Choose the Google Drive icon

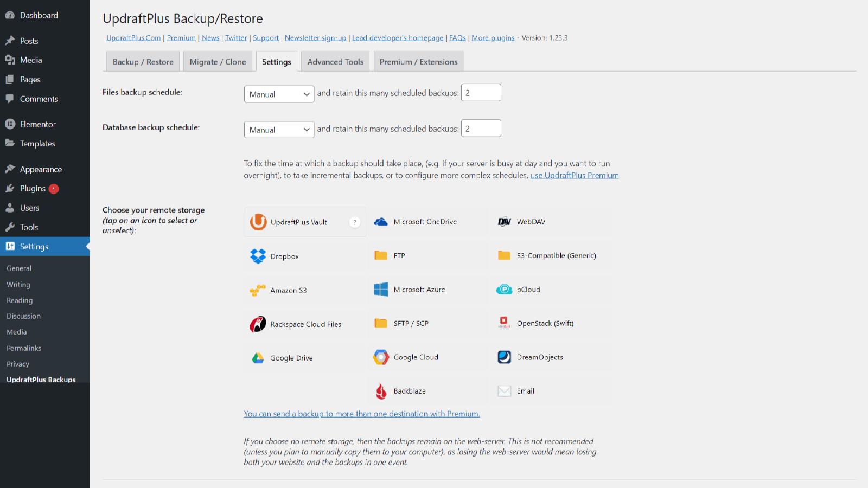click(258, 358)
